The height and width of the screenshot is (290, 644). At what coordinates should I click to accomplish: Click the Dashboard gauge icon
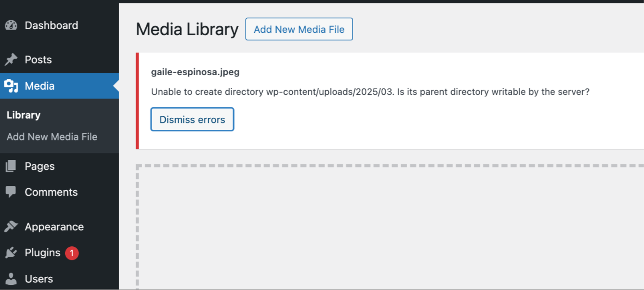11,25
